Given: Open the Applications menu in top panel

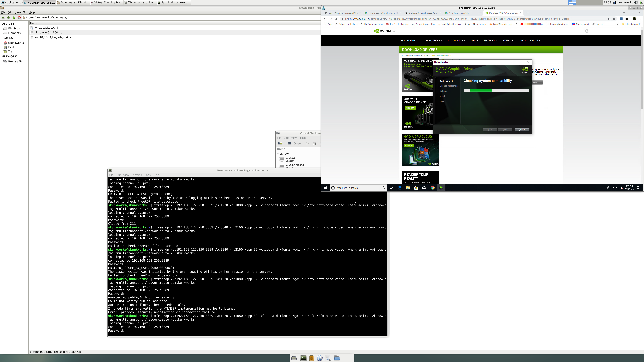Looking at the screenshot, I should pyautogui.click(x=11, y=3).
